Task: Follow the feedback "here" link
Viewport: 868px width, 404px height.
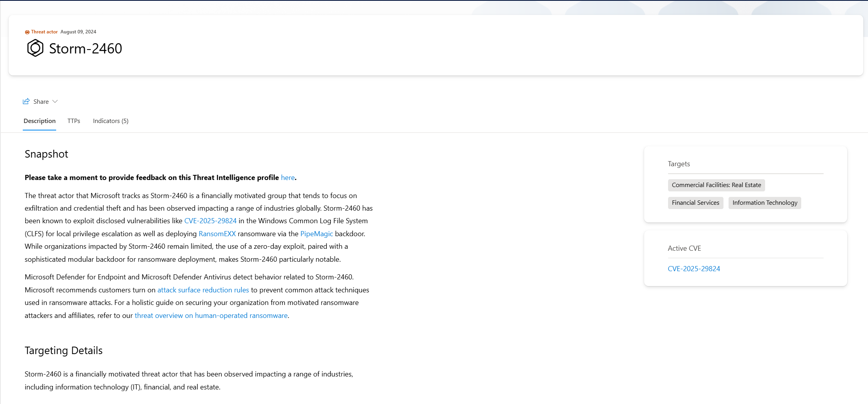Action: click(288, 178)
